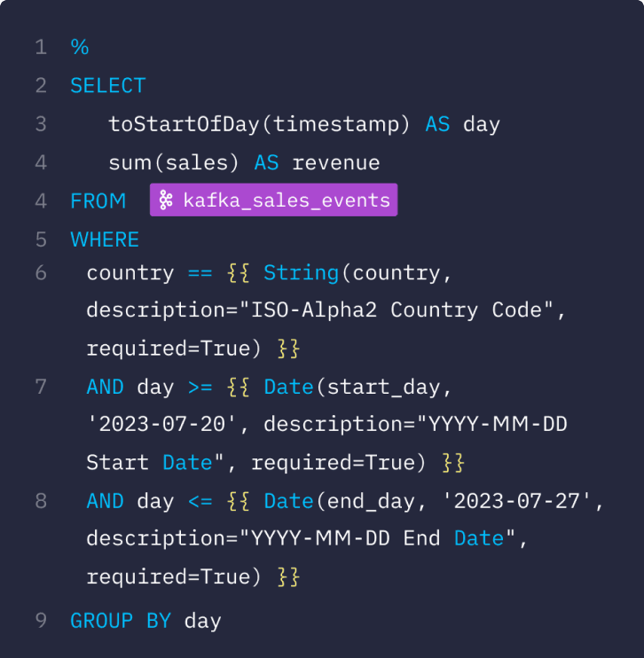
Task: Click the '2023-07-20' default date value
Action: [x=161, y=424]
